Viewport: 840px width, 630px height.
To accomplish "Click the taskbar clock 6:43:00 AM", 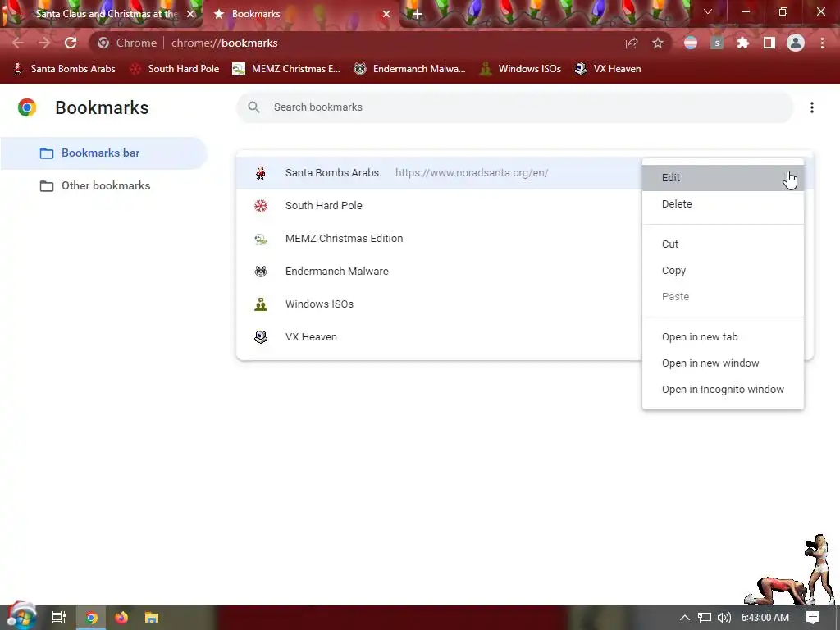I will coord(765,618).
